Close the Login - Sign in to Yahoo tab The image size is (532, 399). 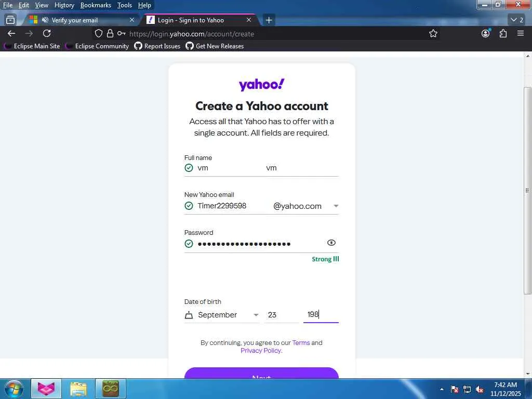(x=249, y=20)
